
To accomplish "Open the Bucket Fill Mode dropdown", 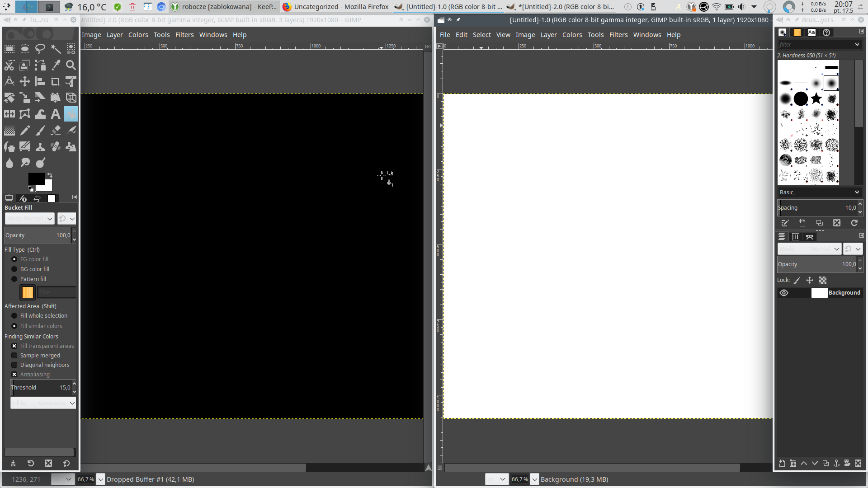I will (x=30, y=219).
